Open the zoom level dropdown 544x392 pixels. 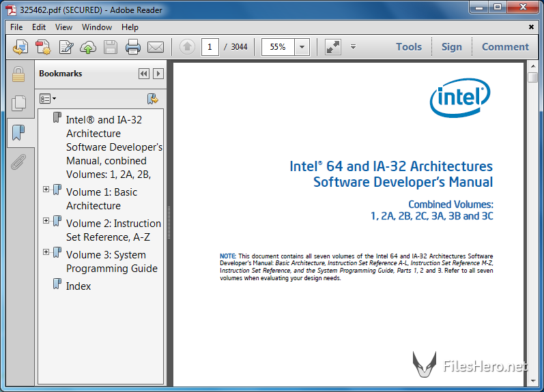click(302, 47)
